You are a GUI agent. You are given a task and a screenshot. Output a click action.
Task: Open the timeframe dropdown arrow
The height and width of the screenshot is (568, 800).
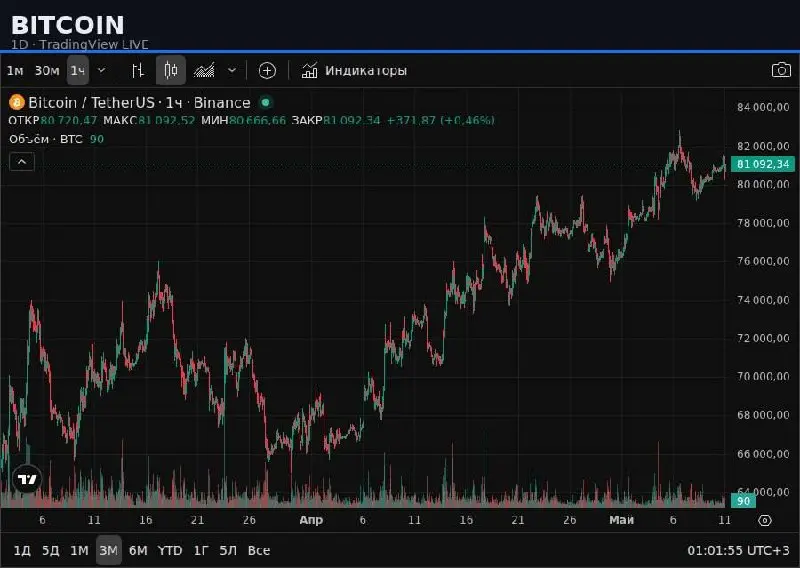pos(102,70)
